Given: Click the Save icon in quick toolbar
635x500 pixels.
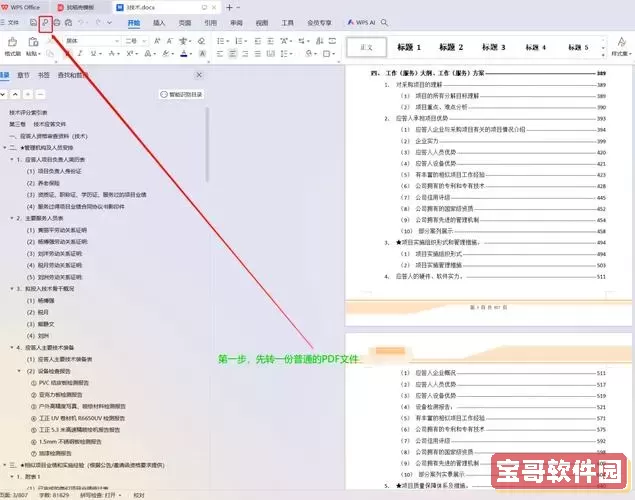Looking at the screenshot, I should pos(33,23).
